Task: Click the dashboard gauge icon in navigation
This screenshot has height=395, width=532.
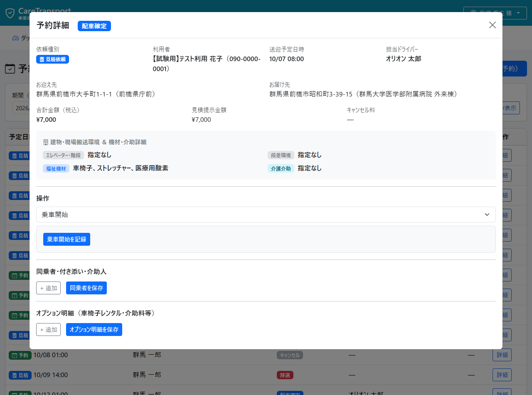Action: (x=16, y=38)
